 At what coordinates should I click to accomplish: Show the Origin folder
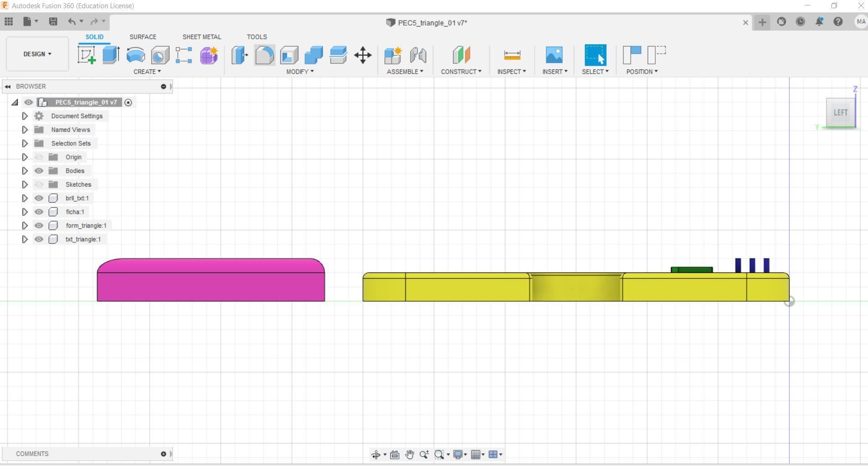(39, 157)
